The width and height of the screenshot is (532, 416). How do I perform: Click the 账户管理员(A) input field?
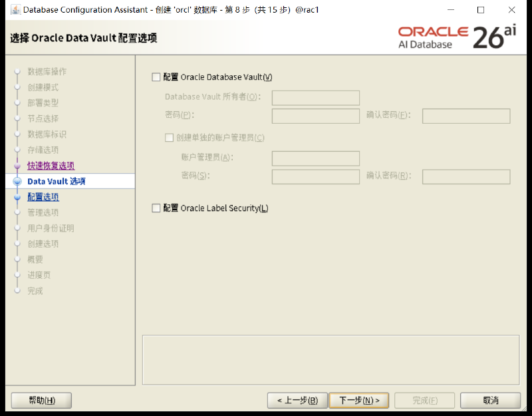coord(315,158)
